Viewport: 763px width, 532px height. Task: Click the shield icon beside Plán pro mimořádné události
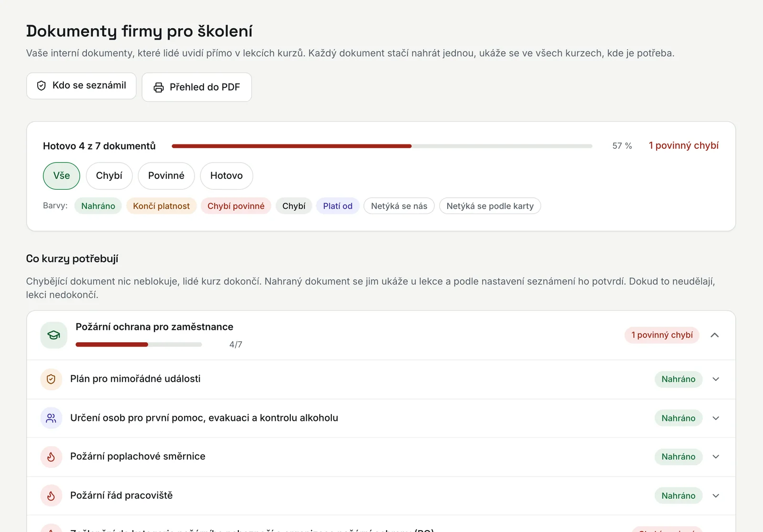[x=51, y=379]
